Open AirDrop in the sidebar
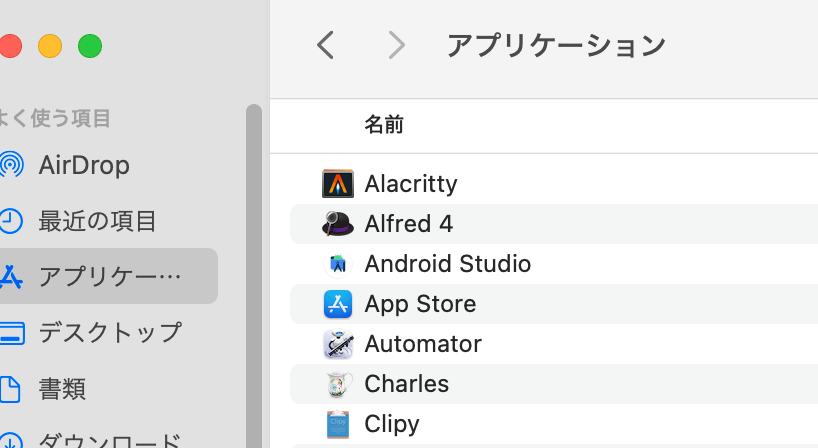Viewport: 818px width, 448px height. (83, 165)
